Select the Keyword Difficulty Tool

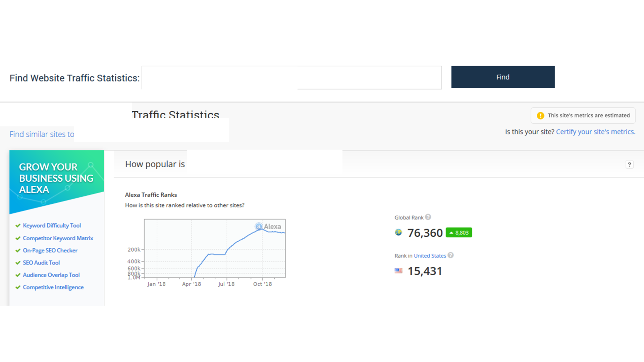point(52,226)
